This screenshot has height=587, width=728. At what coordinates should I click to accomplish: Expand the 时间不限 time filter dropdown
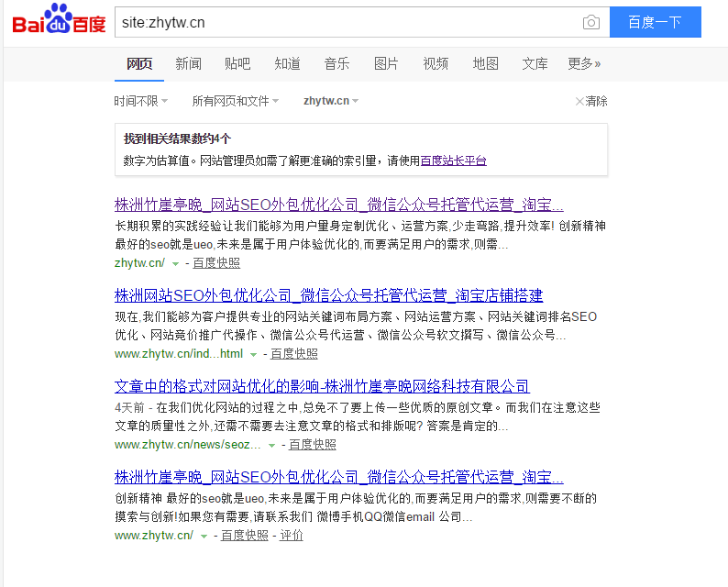coord(141,101)
